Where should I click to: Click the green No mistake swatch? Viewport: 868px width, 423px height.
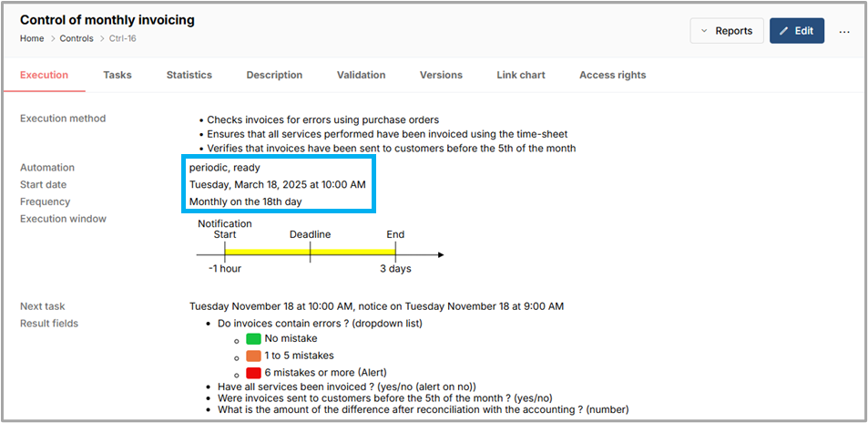(x=253, y=338)
